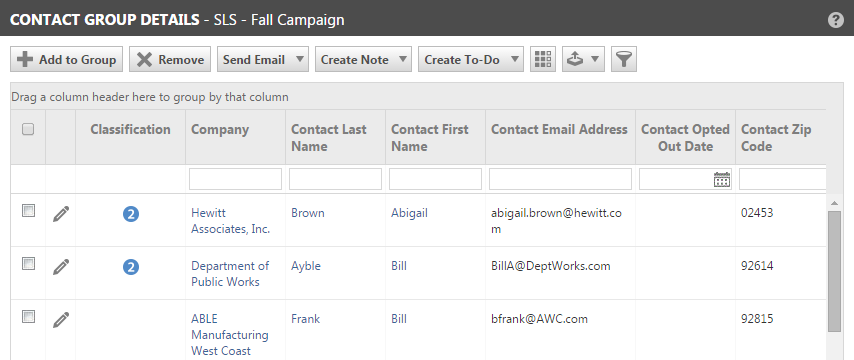Viewport: 854px width, 360px height.
Task: Toggle the select-all checkbox in header
Action: pos(28,129)
